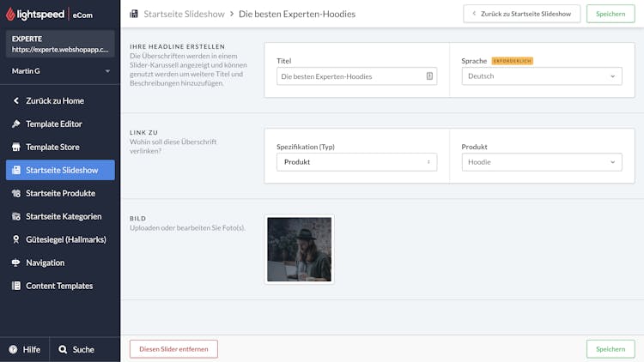Click the bottom Speichern button
Screen dimensions: 644x362
611,349
